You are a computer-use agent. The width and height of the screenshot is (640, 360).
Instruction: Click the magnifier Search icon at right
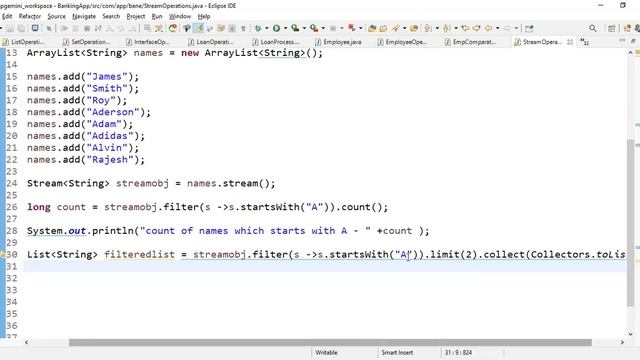tap(593, 28)
